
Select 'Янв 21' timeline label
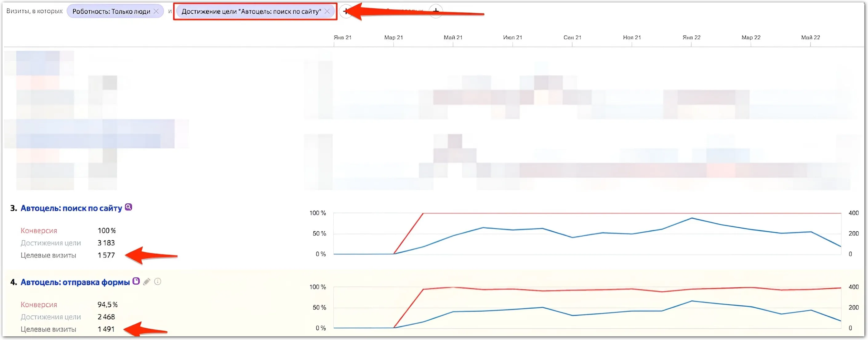(x=342, y=38)
